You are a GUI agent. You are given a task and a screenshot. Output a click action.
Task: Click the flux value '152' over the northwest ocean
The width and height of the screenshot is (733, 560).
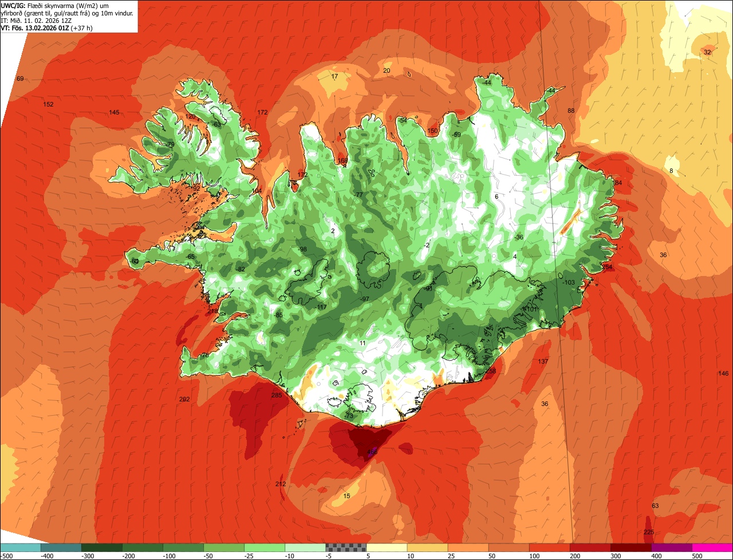[x=48, y=104]
